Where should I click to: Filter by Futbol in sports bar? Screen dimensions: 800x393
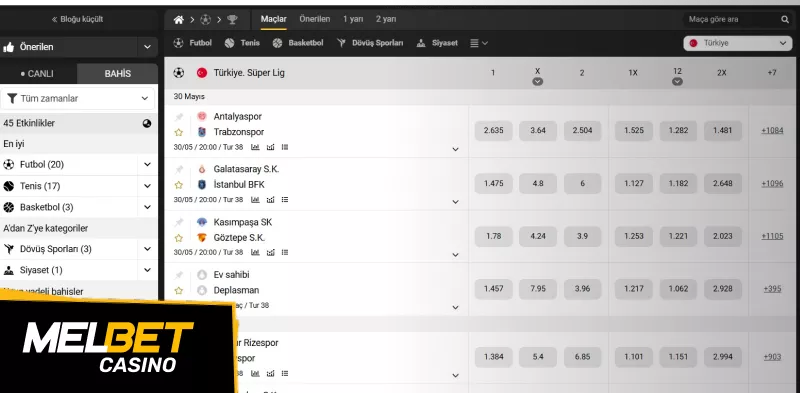point(192,43)
